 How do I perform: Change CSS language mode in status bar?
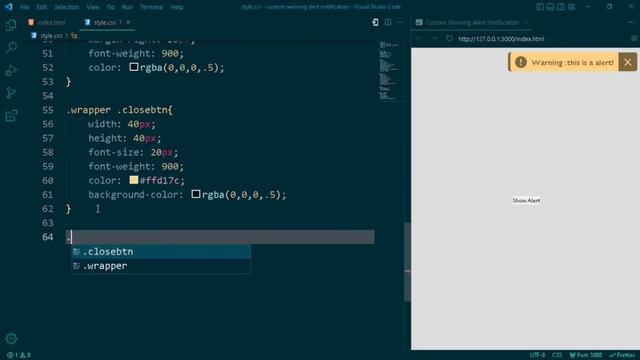coord(557,355)
